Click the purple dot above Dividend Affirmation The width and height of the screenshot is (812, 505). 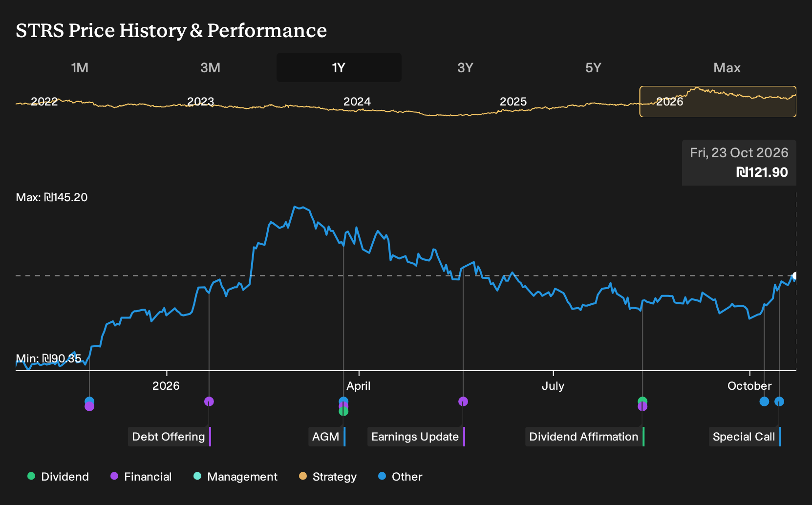642,407
